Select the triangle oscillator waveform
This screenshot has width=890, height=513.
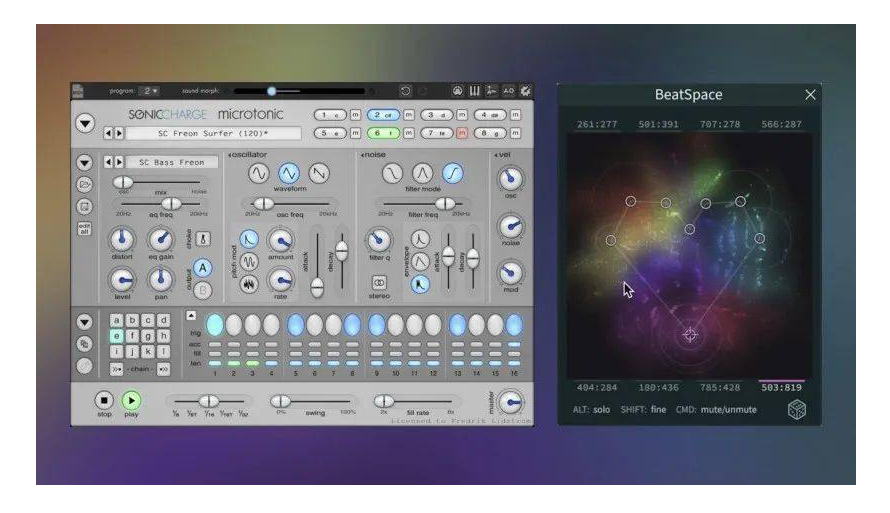coord(288,173)
